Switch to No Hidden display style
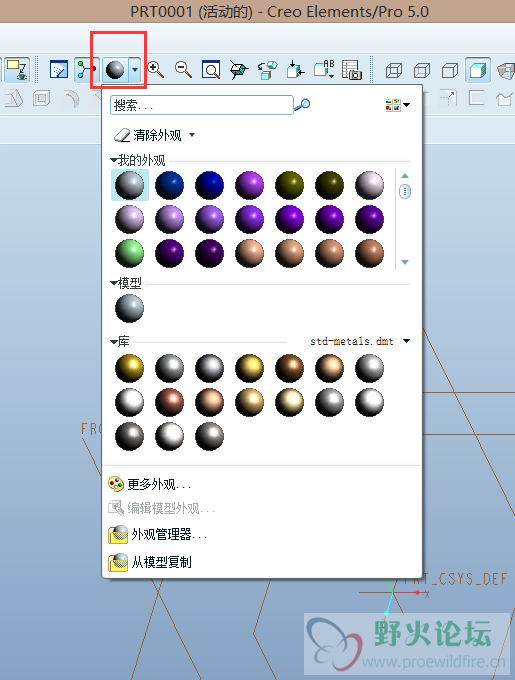Image resolution: width=515 pixels, height=680 pixels. click(450, 70)
